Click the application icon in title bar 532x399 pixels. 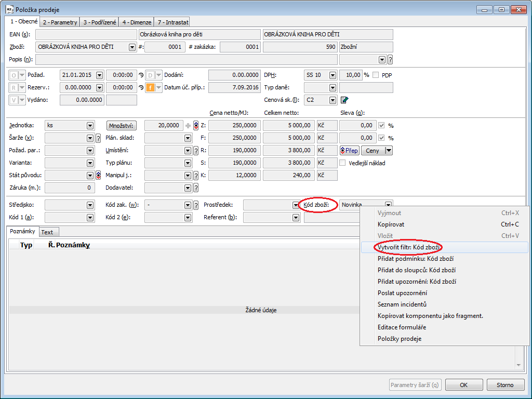9,9
